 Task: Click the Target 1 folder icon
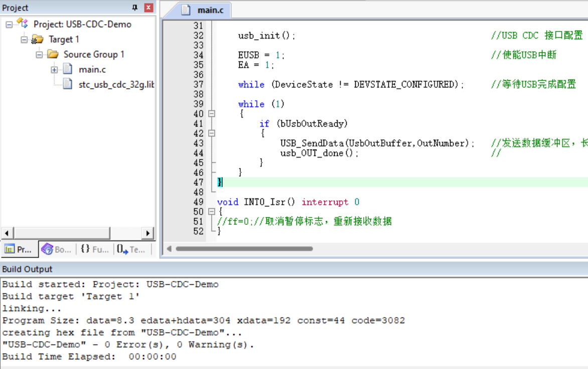point(38,39)
